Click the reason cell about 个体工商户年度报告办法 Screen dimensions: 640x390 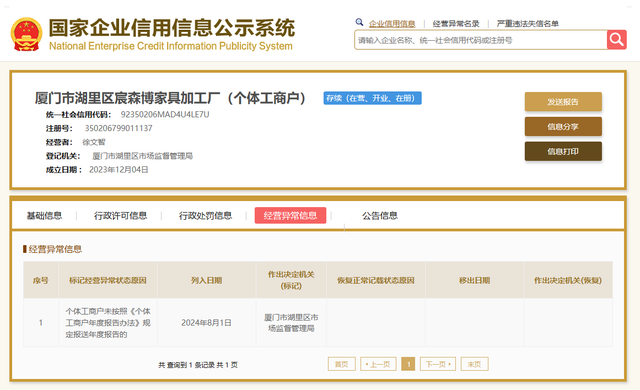coord(108,323)
